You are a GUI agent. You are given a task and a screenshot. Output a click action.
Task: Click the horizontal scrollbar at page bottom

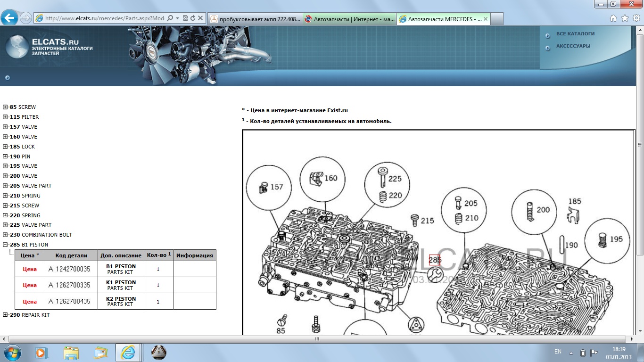[317, 339]
